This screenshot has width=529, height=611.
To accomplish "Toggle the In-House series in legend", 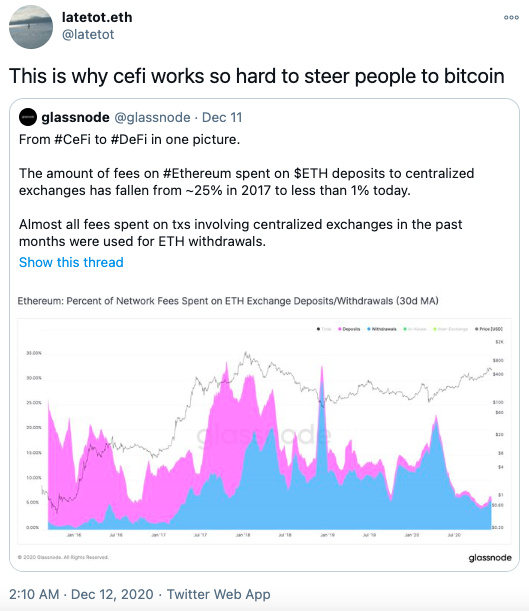I will 415,329.
